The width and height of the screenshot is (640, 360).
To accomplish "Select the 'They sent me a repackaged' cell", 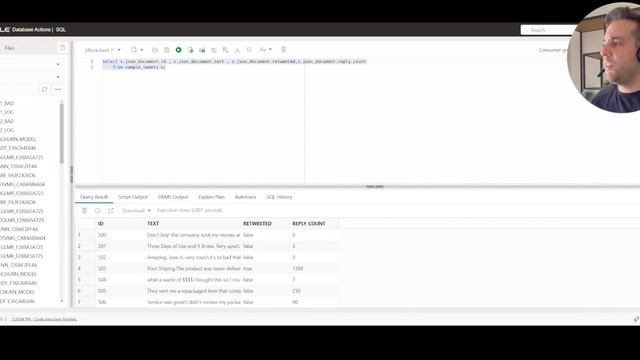I will pyautogui.click(x=193, y=291).
